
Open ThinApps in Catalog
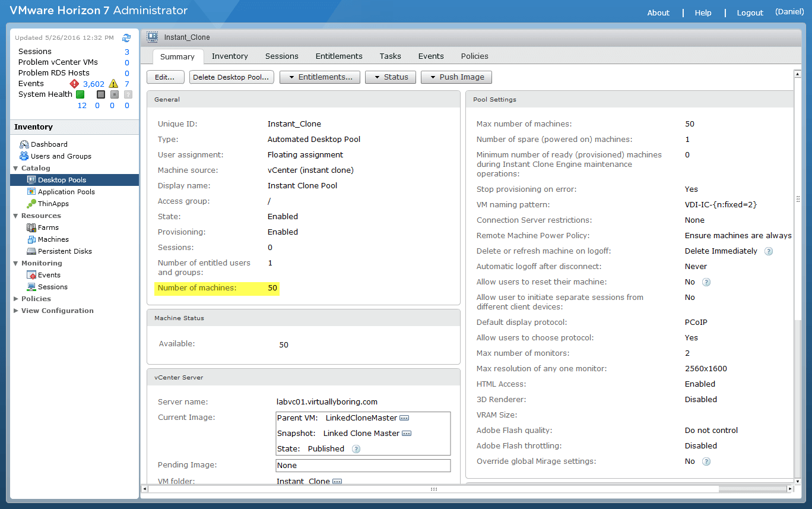coord(48,204)
